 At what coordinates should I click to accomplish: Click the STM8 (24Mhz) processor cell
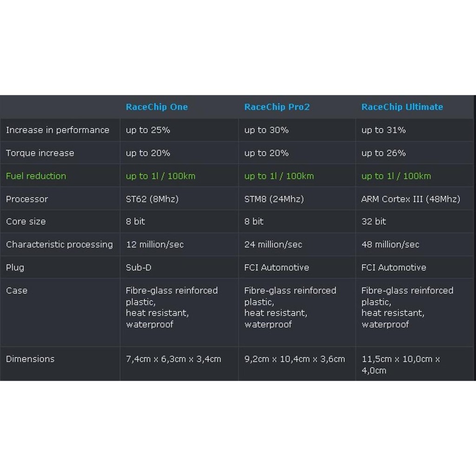coord(274,199)
